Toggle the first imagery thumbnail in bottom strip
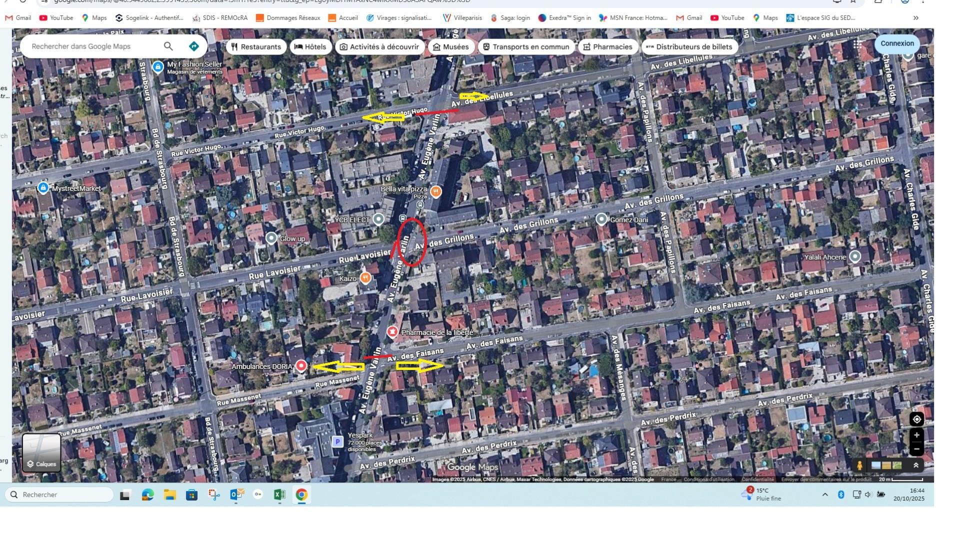 [x=876, y=465]
